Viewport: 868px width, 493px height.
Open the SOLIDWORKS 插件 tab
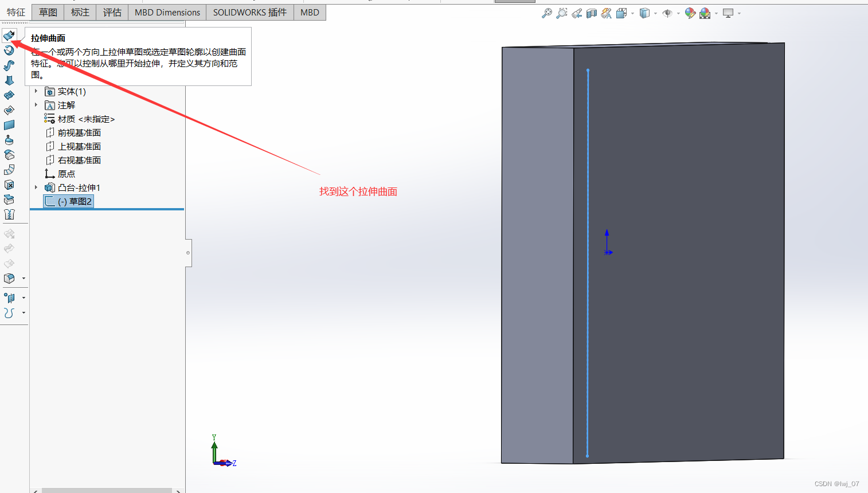pos(250,12)
